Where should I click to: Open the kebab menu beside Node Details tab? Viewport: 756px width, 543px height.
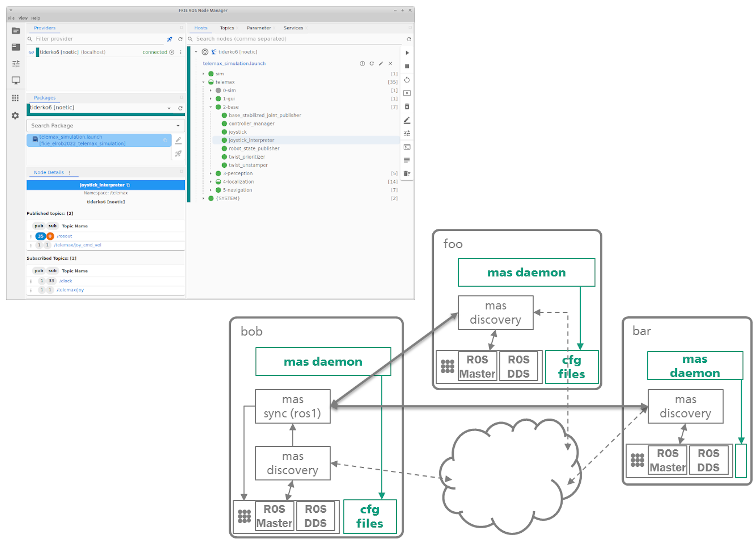(x=69, y=173)
